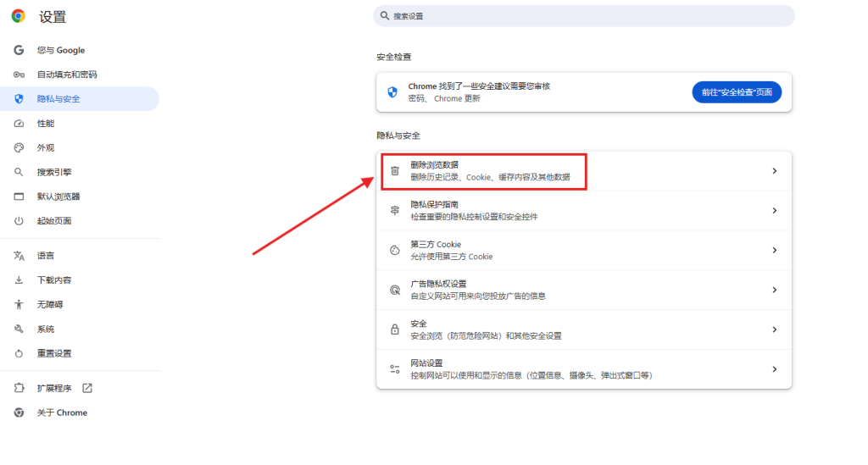Expand the 删除浏览数据 row chevron
Viewport: 868px width, 465px height.
click(774, 171)
